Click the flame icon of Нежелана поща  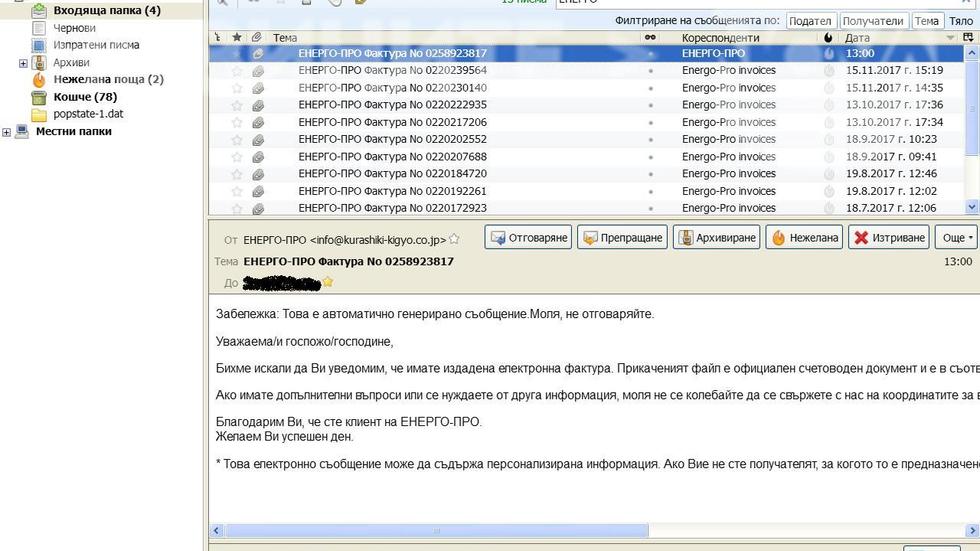coord(39,79)
